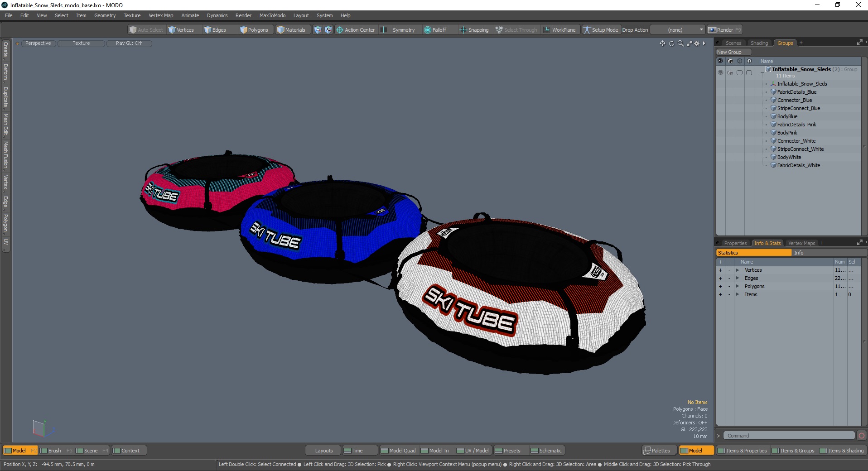Click the rotate view icon in viewport
This screenshot has width=868, height=471.
point(671,43)
